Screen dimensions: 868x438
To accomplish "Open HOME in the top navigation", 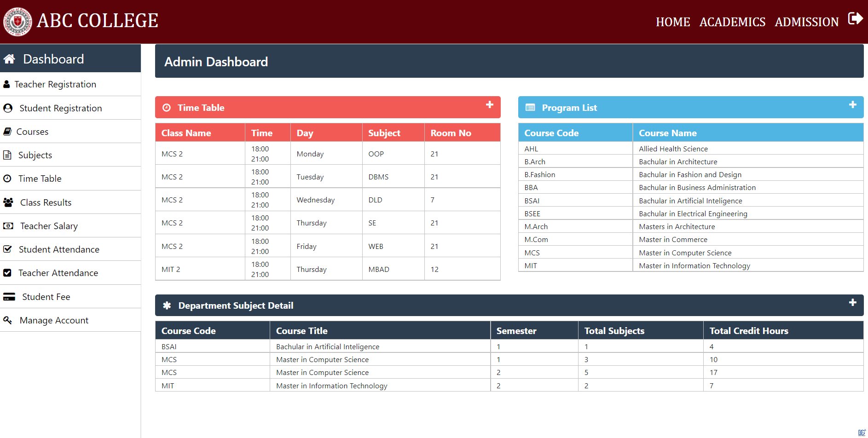I will point(672,22).
